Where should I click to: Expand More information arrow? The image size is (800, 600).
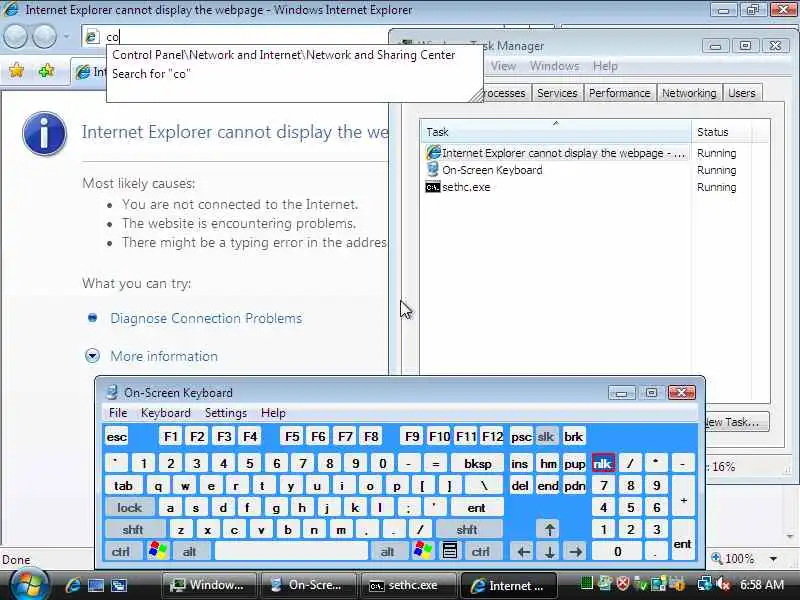tap(92, 356)
